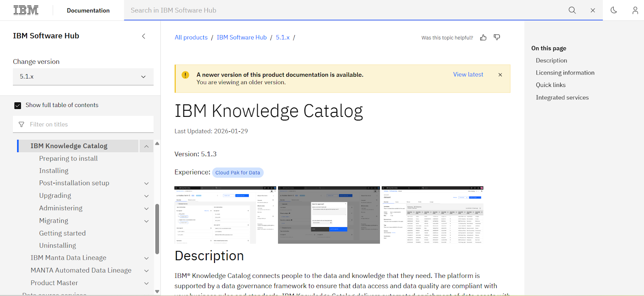Screen dimensions: 644x296
Task: Click the Last Updated: 2026-01-29 text
Action: [211, 131]
